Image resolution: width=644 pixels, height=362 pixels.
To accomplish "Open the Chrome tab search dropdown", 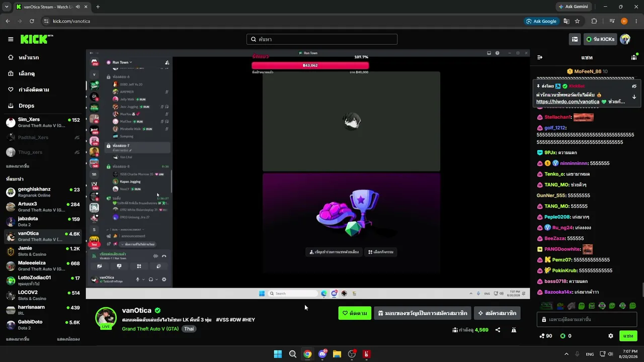I will [7, 7].
